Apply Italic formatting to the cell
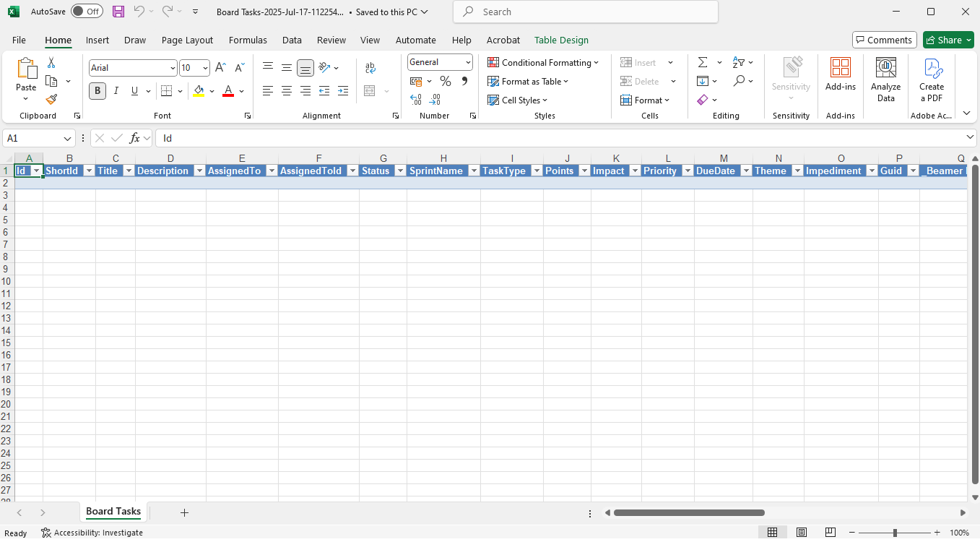The image size is (980, 542). (x=116, y=91)
